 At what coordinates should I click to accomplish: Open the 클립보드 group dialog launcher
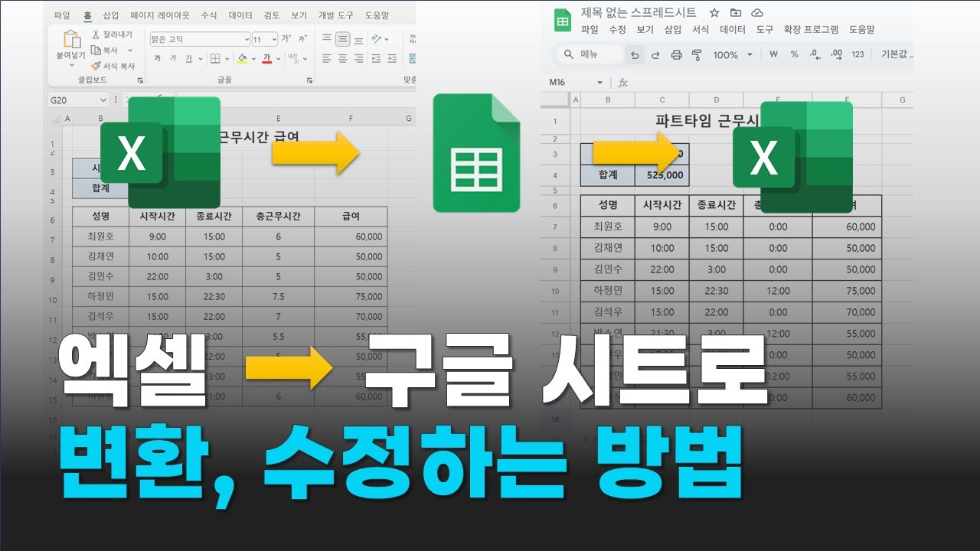click(x=140, y=80)
